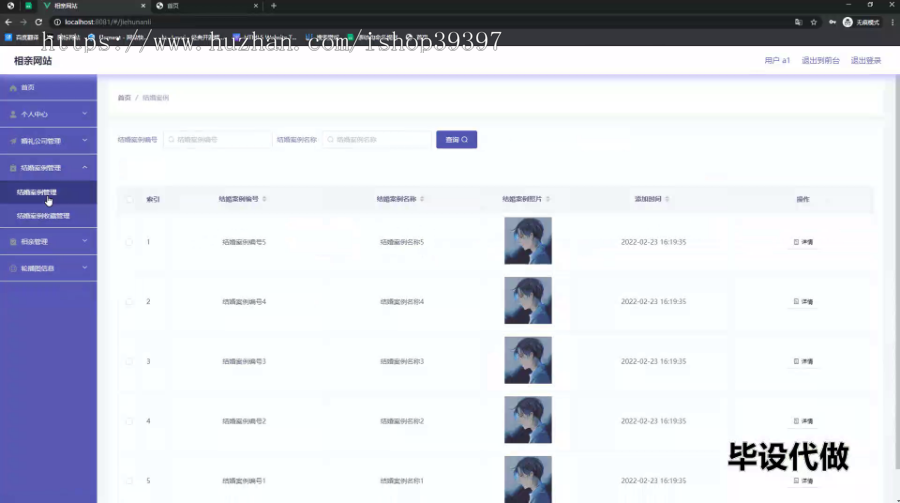This screenshot has width=900, height=503.
Task: Click the 查询 search button
Action: click(x=456, y=140)
